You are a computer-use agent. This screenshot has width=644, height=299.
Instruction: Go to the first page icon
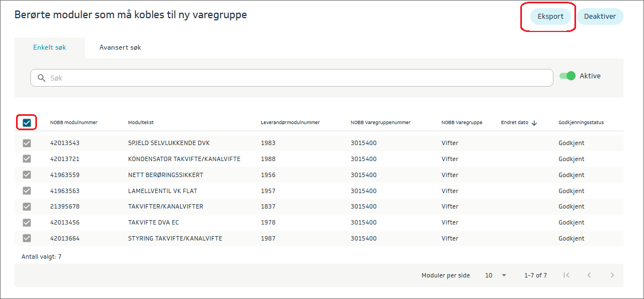pos(566,275)
